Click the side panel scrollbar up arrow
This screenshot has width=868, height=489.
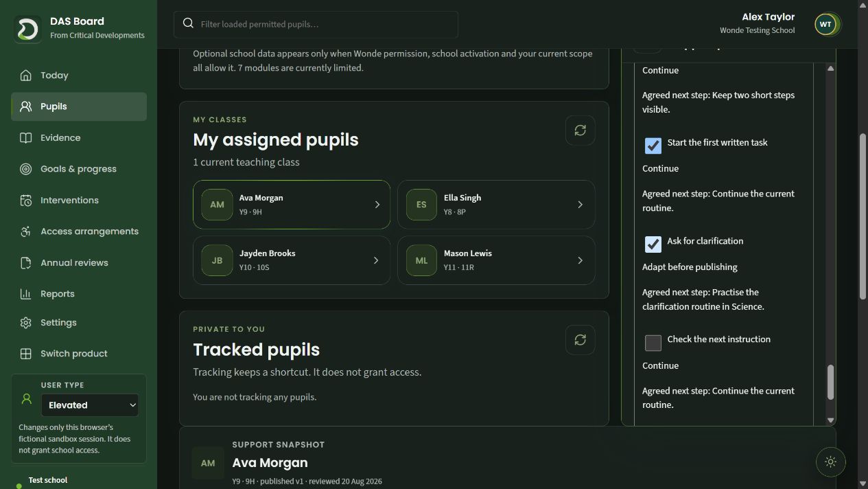coord(830,69)
